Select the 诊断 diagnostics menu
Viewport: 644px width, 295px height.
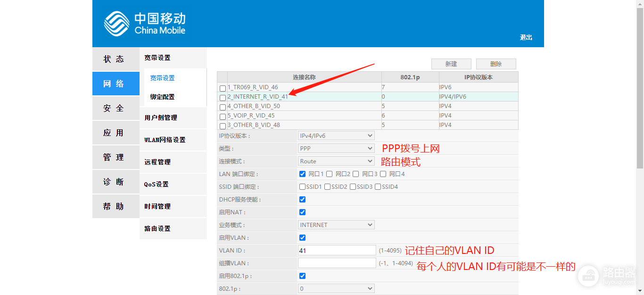click(114, 182)
